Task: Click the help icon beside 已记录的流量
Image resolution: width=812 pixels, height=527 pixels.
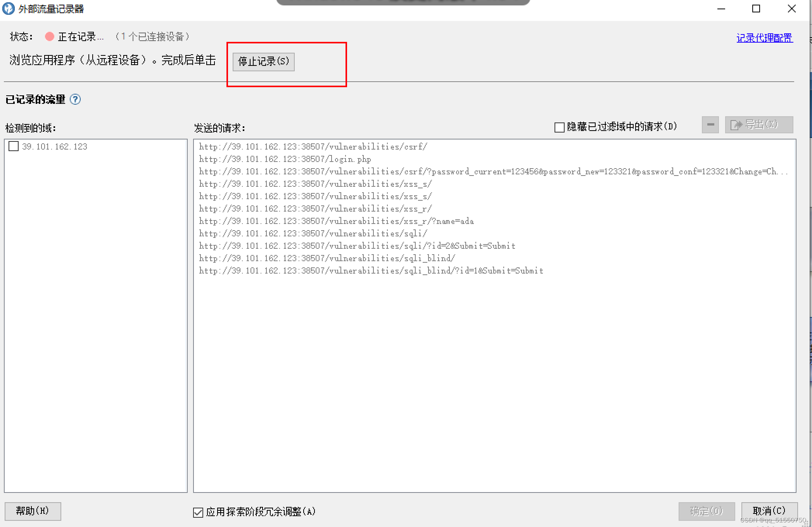Action: tap(75, 100)
